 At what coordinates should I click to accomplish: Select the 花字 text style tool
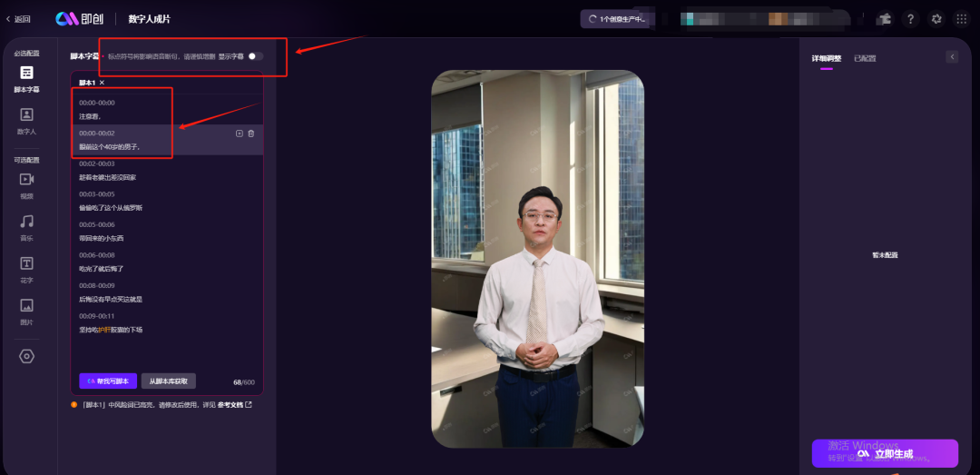click(26, 268)
